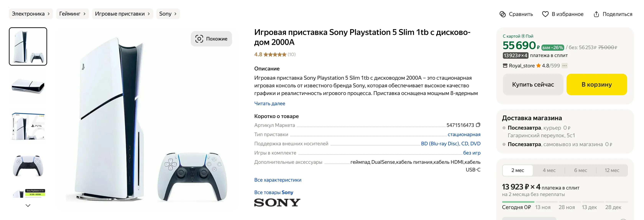Select the 4 мес split tab
The width and height of the screenshot is (644, 220).
pyautogui.click(x=549, y=170)
